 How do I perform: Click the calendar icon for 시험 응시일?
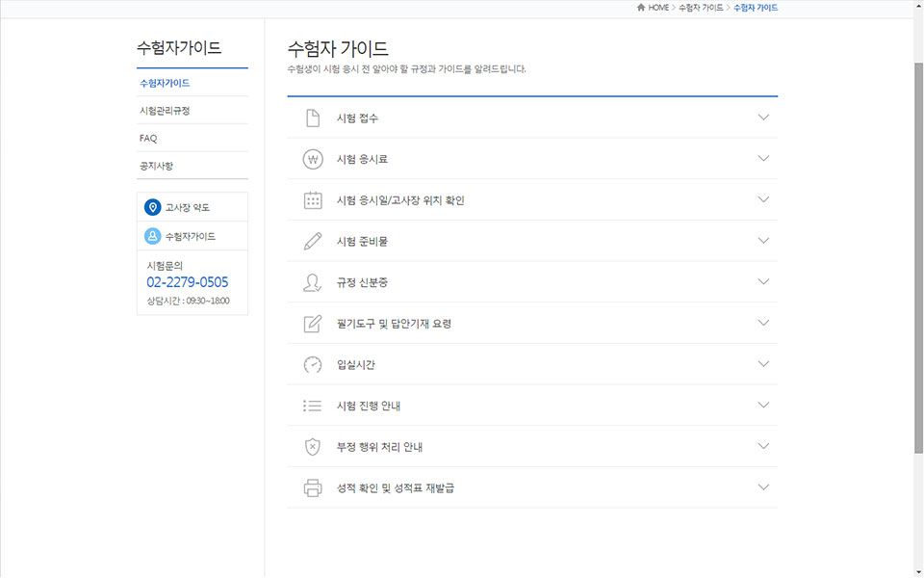point(312,200)
